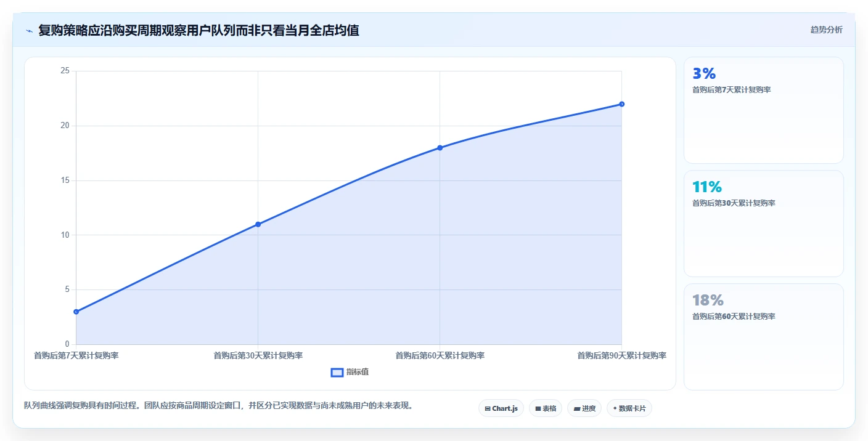Click the x-axis label 首购后第90天累计复购率
The image size is (868, 441).
coord(621,355)
